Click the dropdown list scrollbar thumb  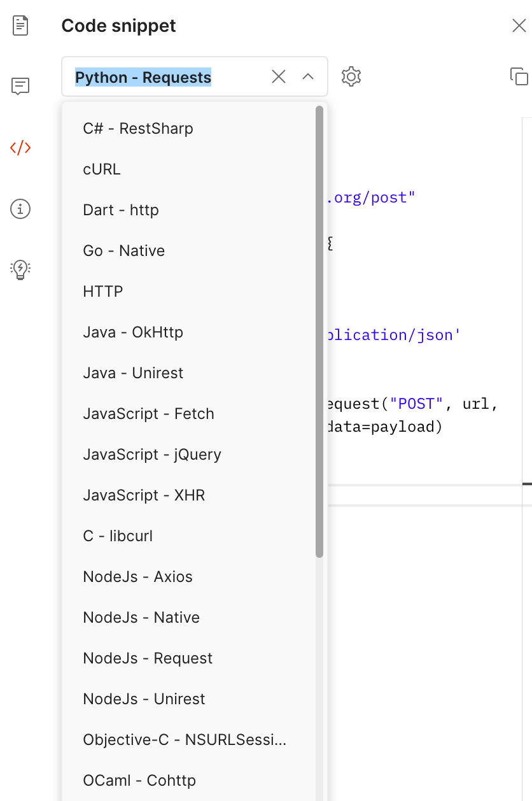click(319, 332)
